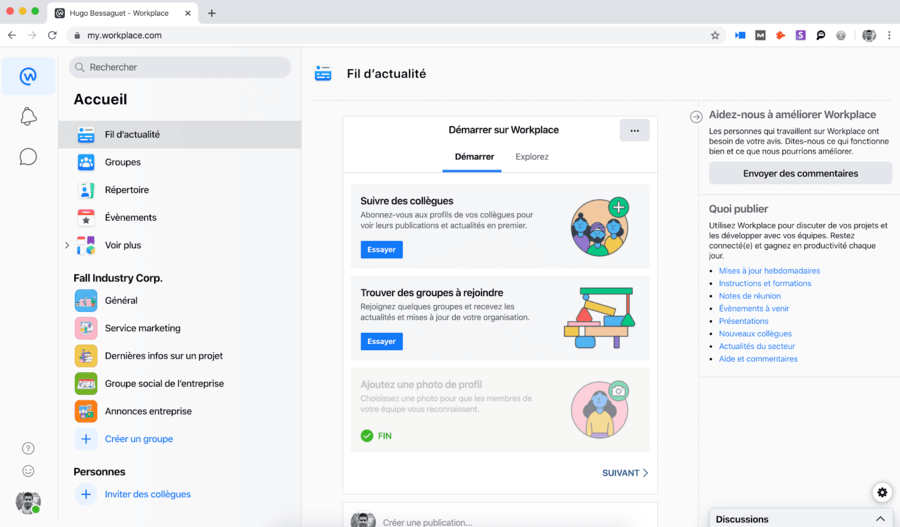
Task: Open the chat bubble icon
Action: [x=28, y=157]
